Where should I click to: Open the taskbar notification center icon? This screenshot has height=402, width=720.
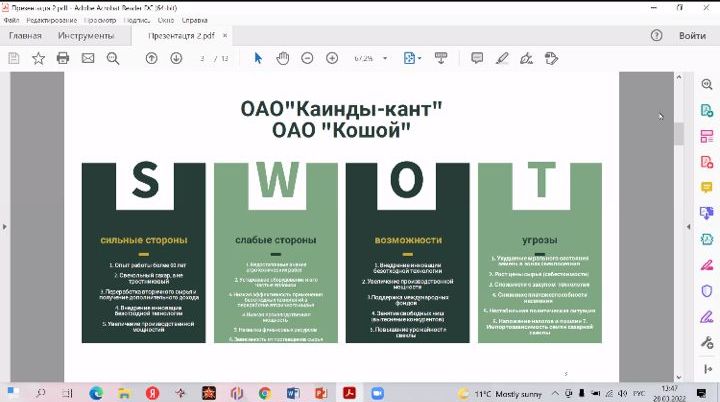coord(701,393)
